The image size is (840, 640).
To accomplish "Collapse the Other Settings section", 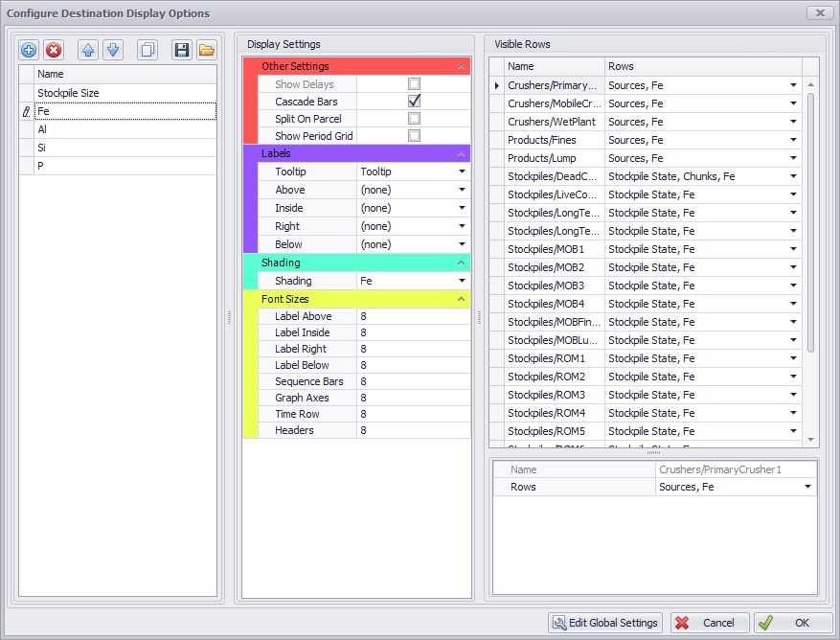I will click(x=462, y=67).
